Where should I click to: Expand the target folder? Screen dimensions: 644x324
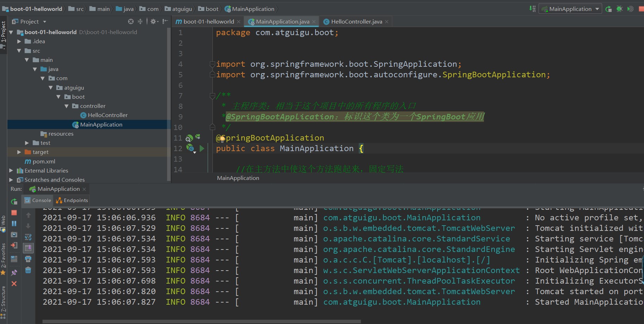point(19,152)
